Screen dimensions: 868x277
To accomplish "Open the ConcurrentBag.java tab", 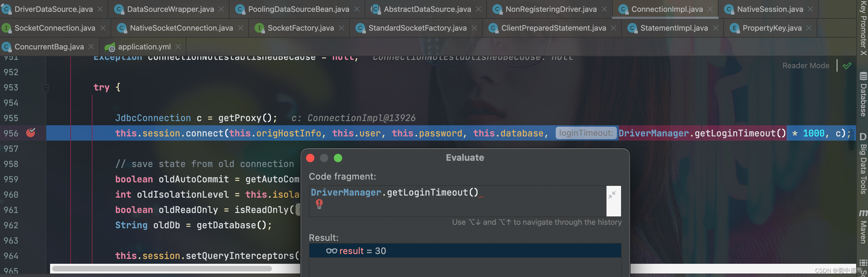I will (x=49, y=47).
